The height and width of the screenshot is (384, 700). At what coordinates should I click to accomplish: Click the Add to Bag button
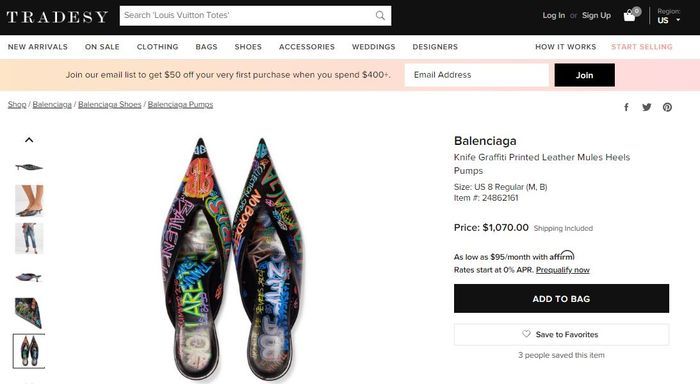tap(561, 298)
